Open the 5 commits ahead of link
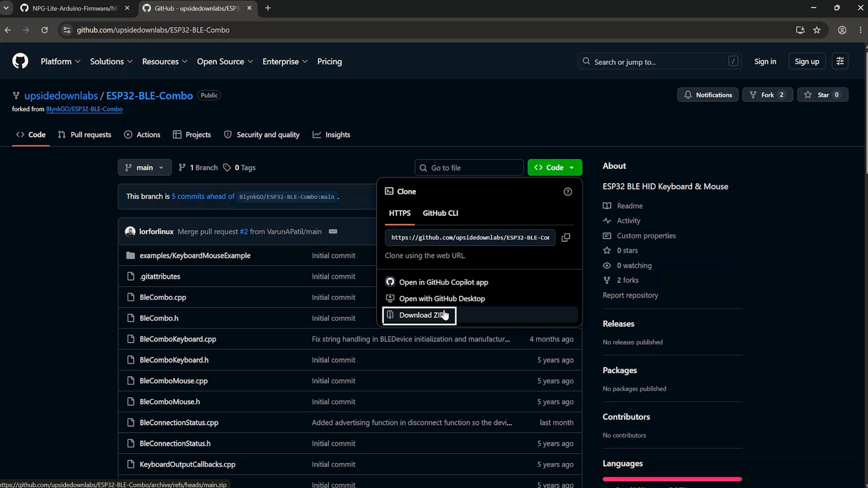Screen dimensions: 868x488 [x=203, y=196]
